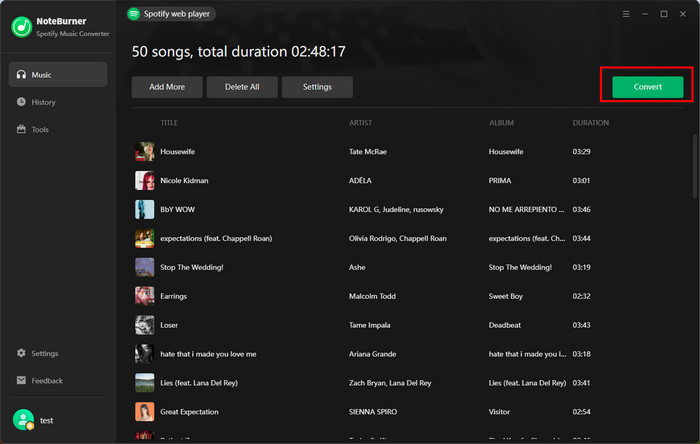Click the Nicole Kidman cover thumbnail
Image resolution: width=700 pixels, height=444 pixels.
click(x=145, y=180)
